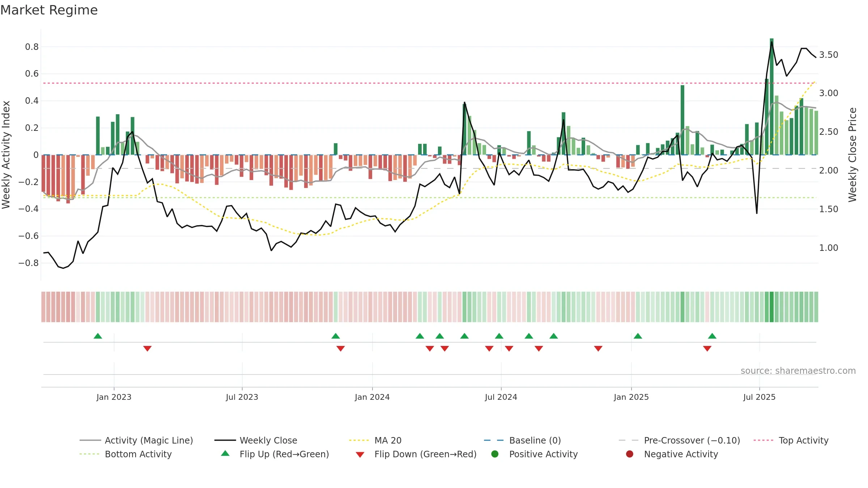
Task: Click the source: sharemaestro.com text
Action: tap(798, 371)
